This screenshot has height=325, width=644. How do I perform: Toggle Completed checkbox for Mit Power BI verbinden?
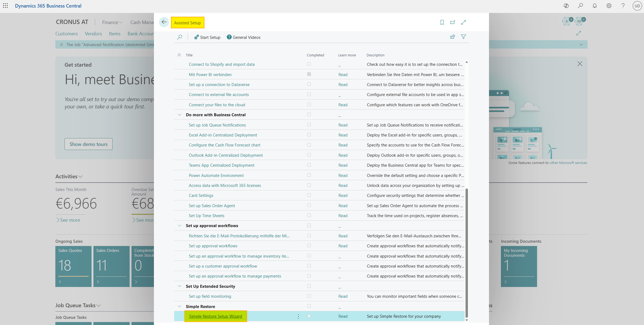[x=309, y=74]
